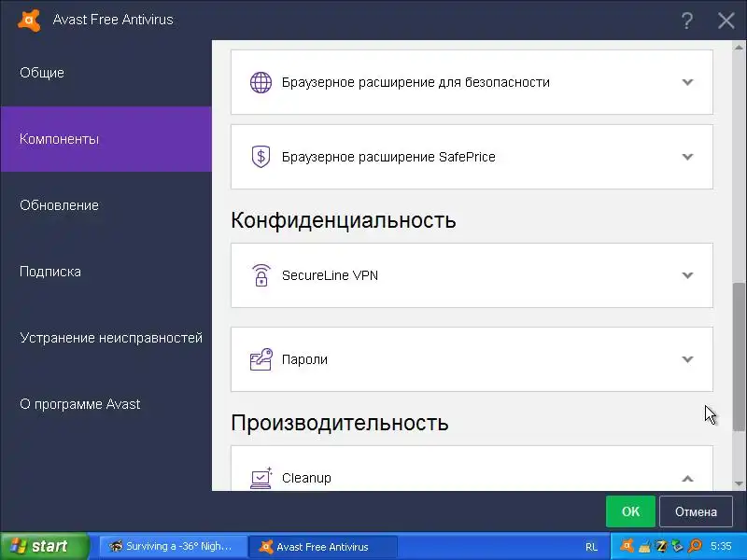Open О программе Avast tab

pos(106,404)
